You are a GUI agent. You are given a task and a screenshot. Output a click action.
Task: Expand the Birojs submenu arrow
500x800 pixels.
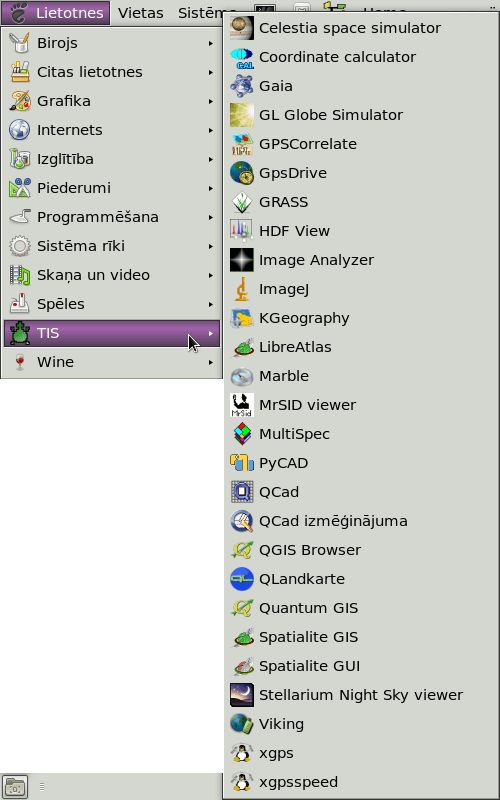point(211,43)
